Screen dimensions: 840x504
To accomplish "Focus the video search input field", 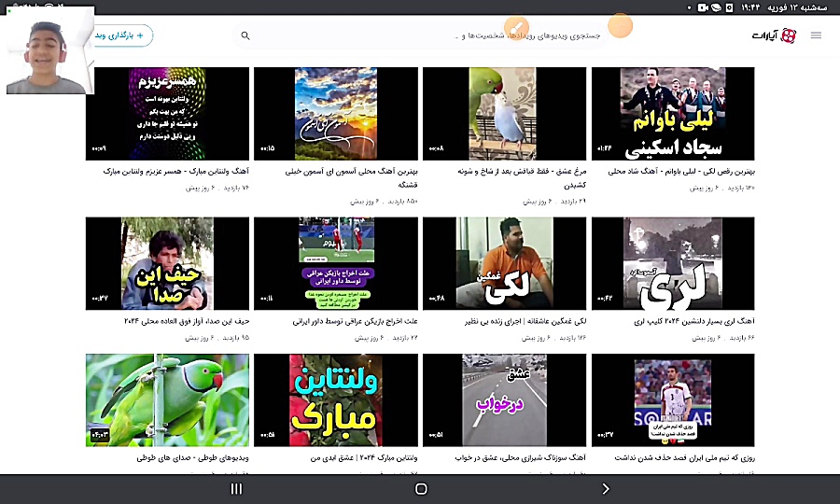I will click(421, 35).
